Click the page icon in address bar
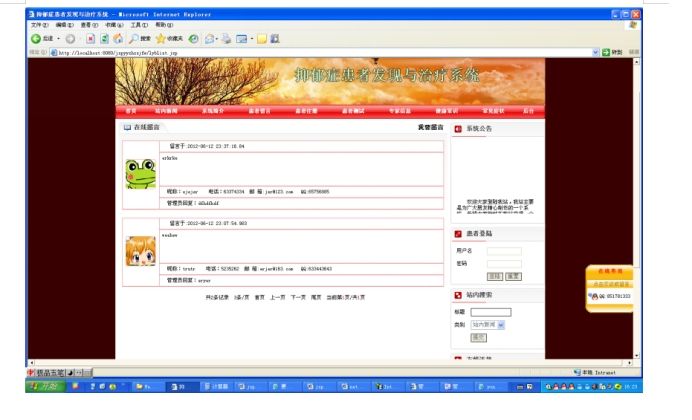The width and height of the screenshot is (692, 420). pyautogui.click(x=54, y=52)
